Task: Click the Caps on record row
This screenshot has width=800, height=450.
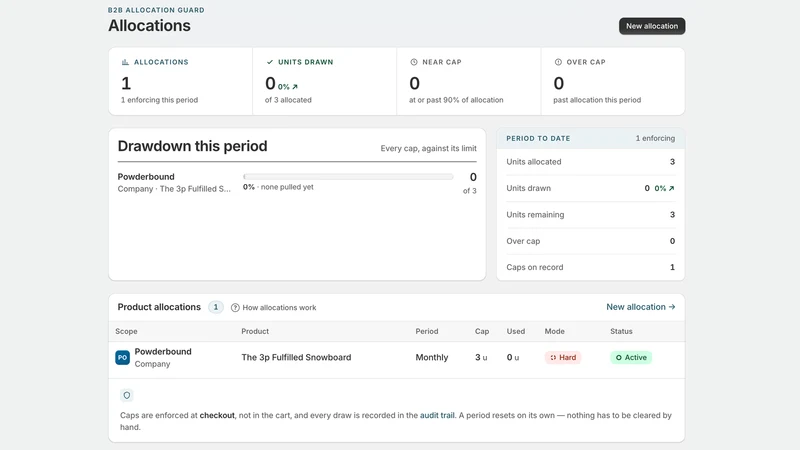Action: pyautogui.click(x=590, y=267)
